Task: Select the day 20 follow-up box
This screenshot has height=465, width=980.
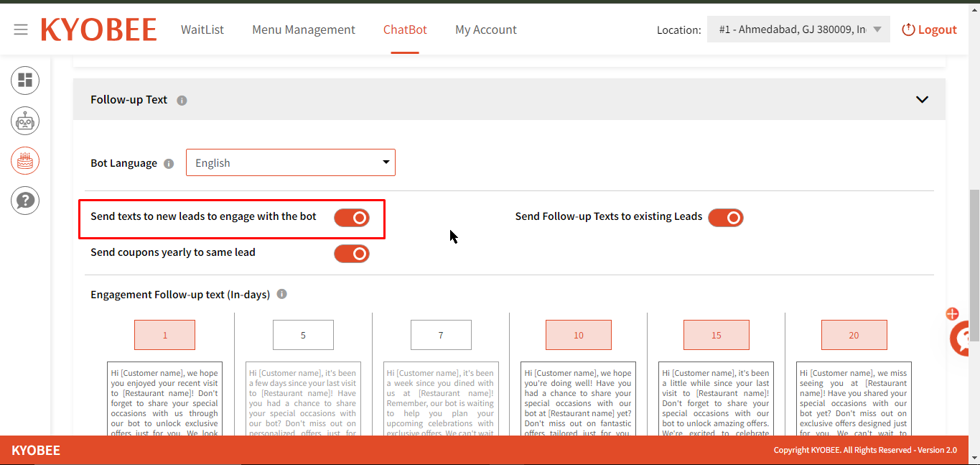Action: pos(854,335)
